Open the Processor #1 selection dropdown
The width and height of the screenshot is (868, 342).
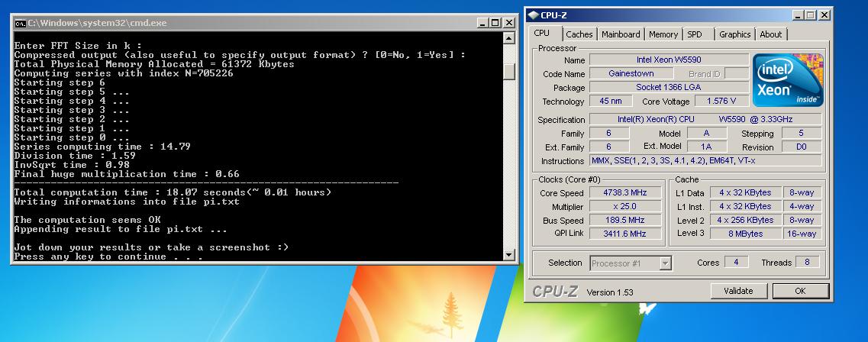(x=631, y=263)
